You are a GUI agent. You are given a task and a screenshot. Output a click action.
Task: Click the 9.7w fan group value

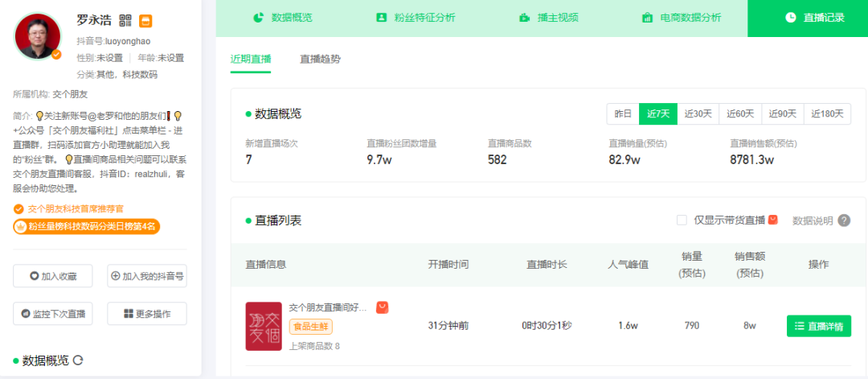click(379, 160)
